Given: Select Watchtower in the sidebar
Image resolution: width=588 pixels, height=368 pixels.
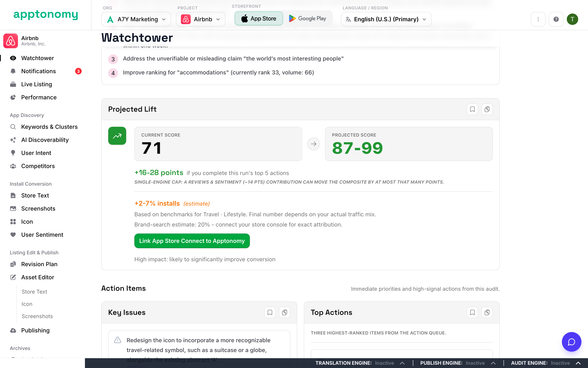Looking at the screenshot, I should (37, 58).
